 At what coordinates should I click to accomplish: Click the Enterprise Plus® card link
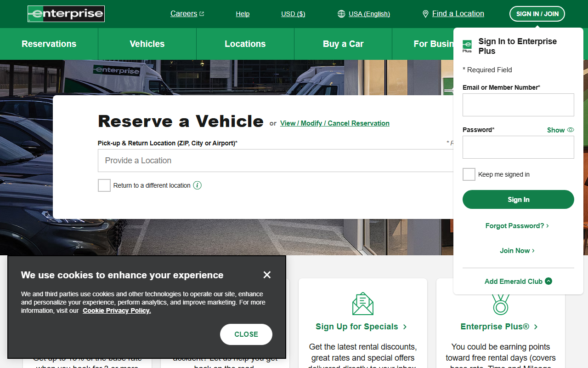point(499,327)
